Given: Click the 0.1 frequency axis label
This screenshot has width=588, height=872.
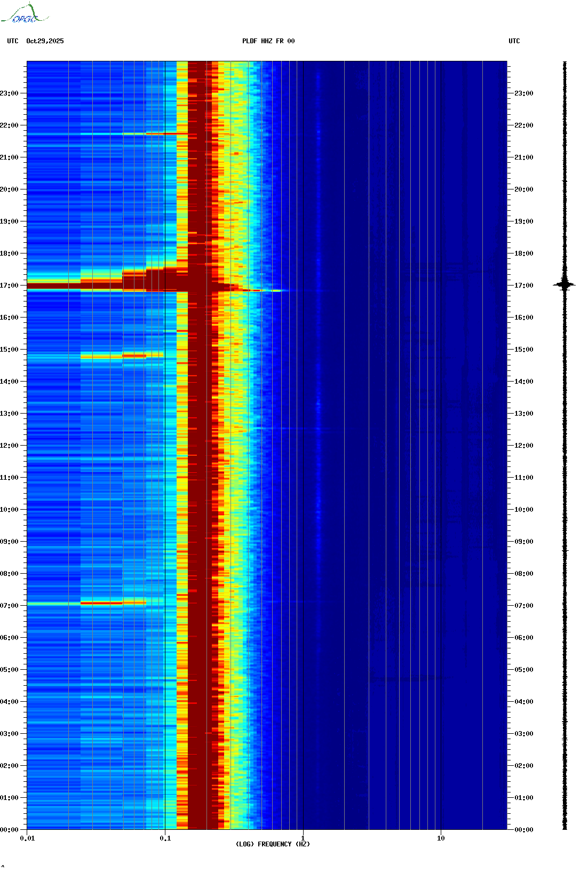Looking at the screenshot, I should pyautogui.click(x=165, y=838).
